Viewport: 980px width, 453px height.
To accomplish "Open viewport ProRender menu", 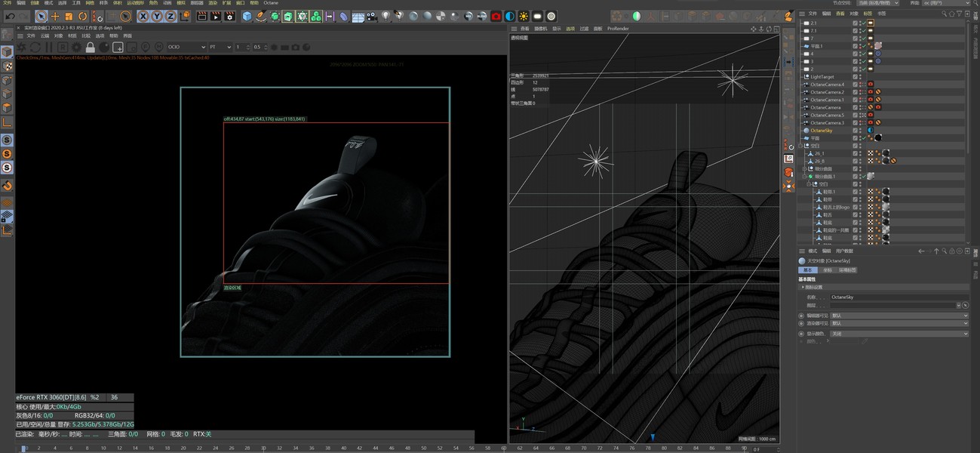I will click(617, 28).
